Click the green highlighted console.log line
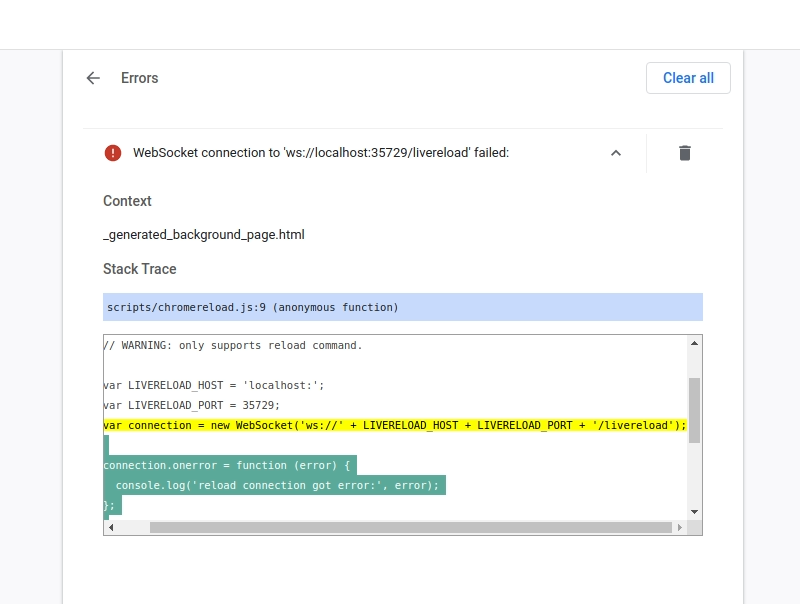 point(275,485)
